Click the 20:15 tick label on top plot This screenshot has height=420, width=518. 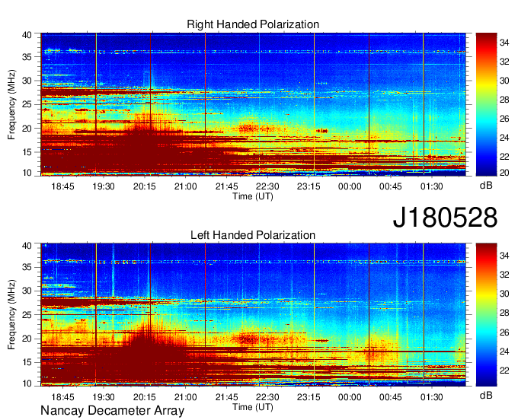[x=145, y=186]
